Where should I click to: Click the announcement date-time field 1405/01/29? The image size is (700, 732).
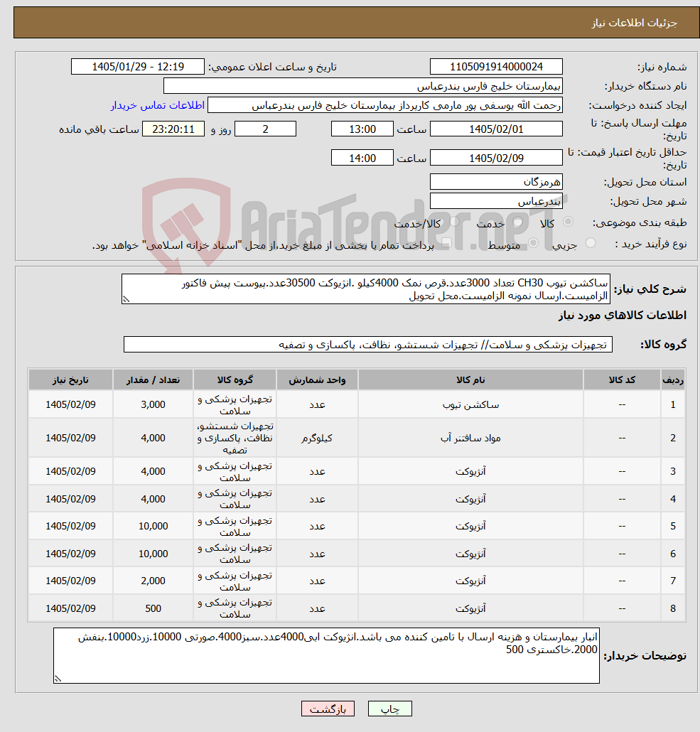point(138,67)
